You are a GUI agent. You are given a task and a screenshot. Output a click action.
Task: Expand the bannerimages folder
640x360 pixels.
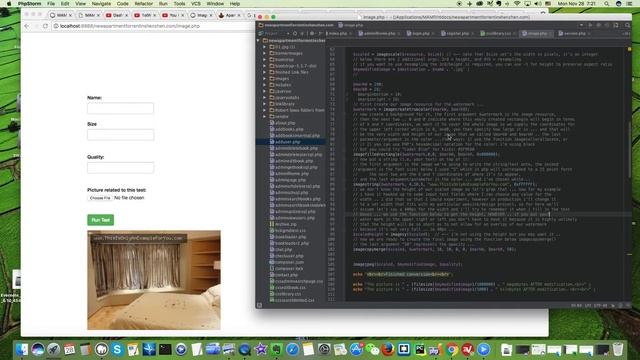click(264, 53)
